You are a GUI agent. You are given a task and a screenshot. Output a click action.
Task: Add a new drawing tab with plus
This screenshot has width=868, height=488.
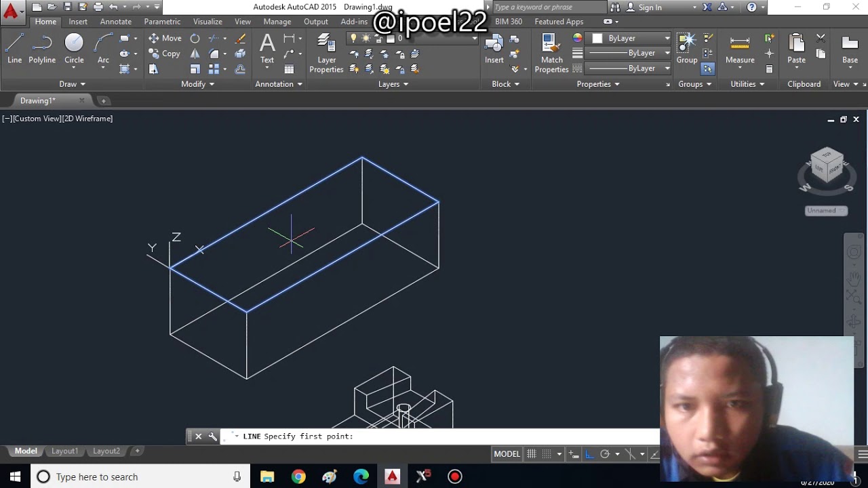tap(104, 100)
